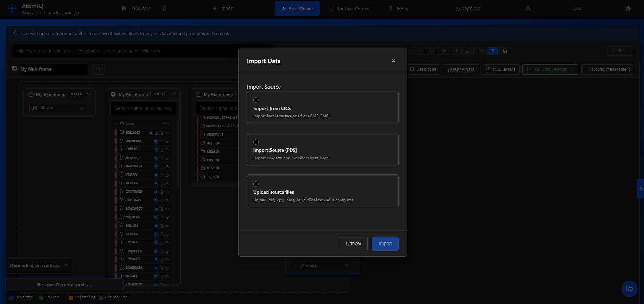The height and width of the screenshot is (304, 644).
Task: Click the filter by name search field
Action: pos(143,51)
